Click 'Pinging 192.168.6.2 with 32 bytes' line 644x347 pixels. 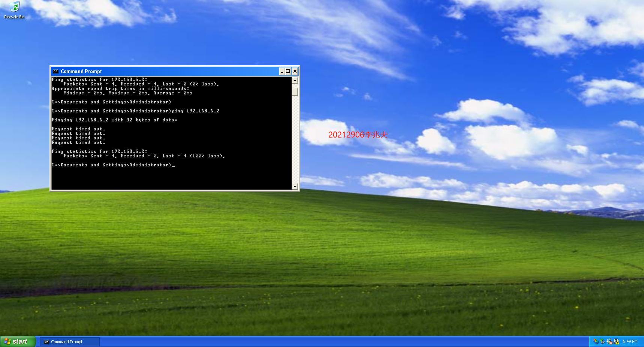click(114, 120)
